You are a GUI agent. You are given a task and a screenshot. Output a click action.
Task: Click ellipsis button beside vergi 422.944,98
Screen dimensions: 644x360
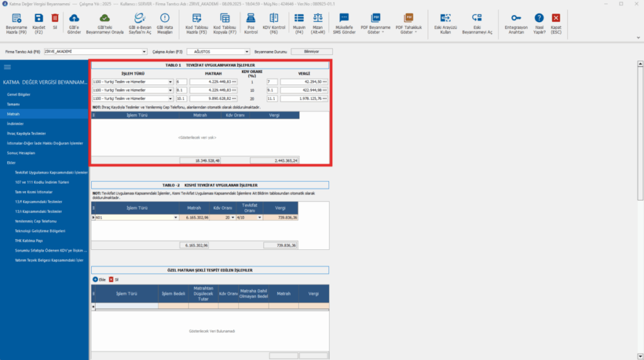[x=325, y=90]
